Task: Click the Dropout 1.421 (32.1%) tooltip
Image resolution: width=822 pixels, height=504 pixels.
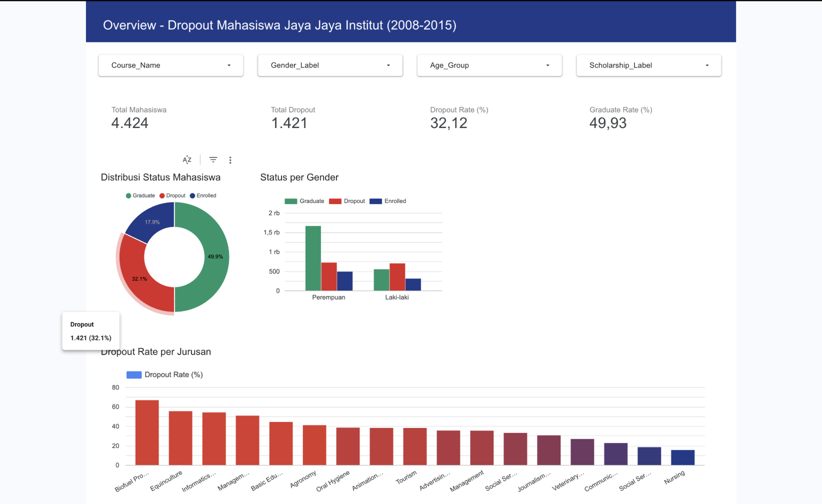Action: click(x=91, y=331)
